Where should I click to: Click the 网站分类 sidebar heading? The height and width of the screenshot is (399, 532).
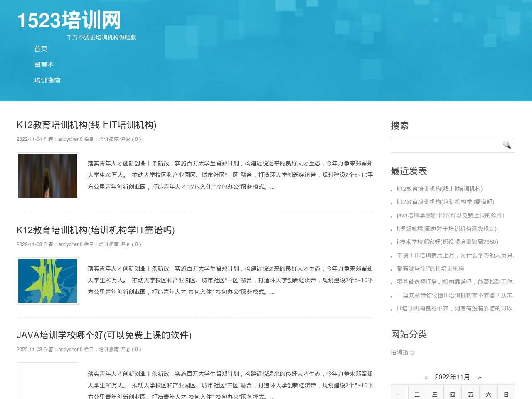(409, 334)
